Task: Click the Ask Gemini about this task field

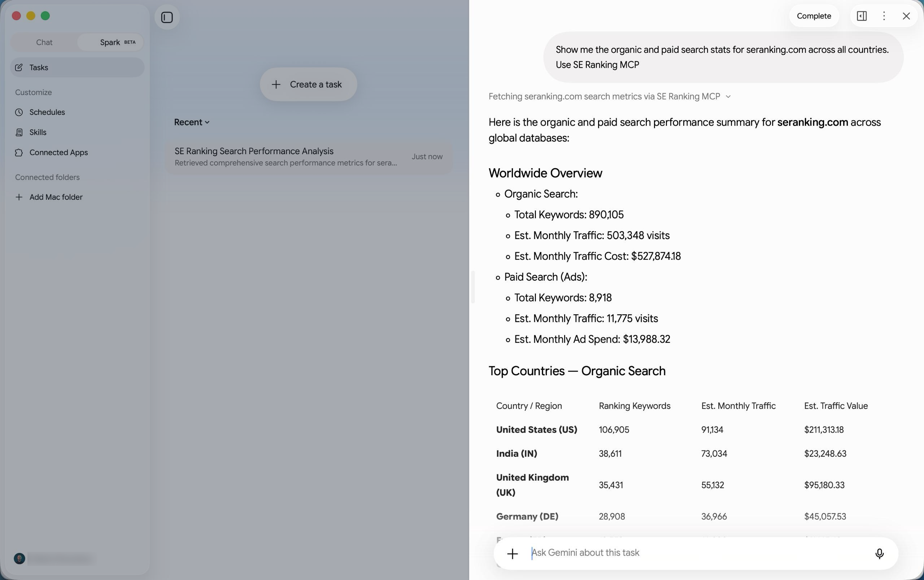Action: 696,553
